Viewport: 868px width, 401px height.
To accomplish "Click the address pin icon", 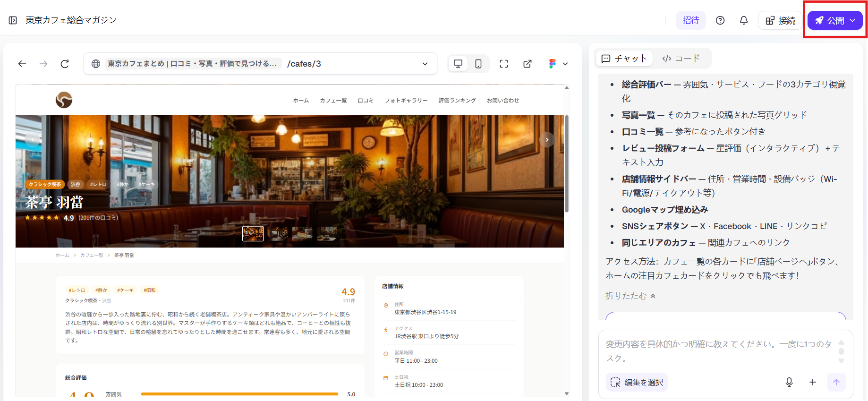I will click(x=386, y=306).
